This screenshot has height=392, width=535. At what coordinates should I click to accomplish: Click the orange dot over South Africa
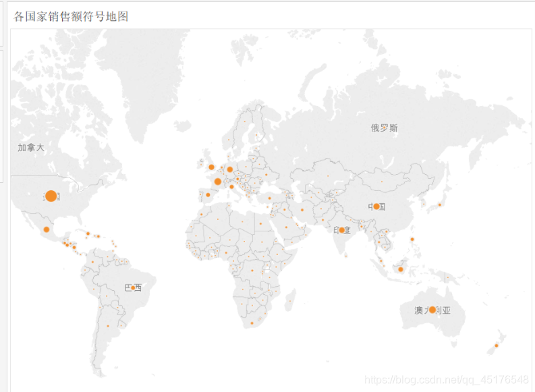coord(252,323)
